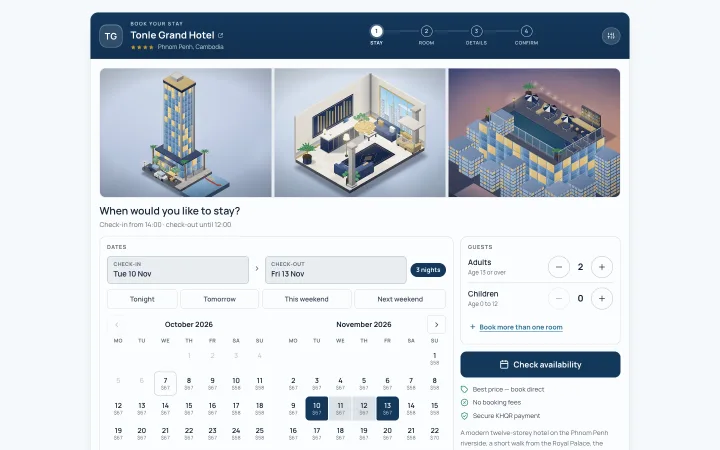
Task: Click the Secure KHQR payment shield icon
Action: tap(464, 416)
